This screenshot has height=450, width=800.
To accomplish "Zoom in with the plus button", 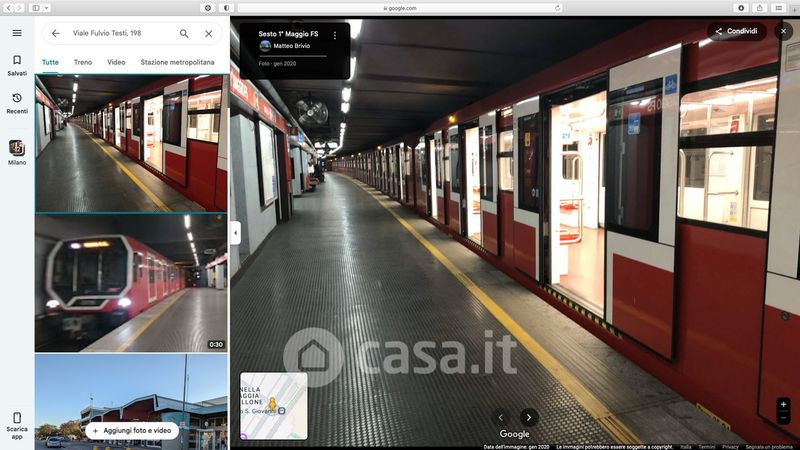I will coord(783,404).
